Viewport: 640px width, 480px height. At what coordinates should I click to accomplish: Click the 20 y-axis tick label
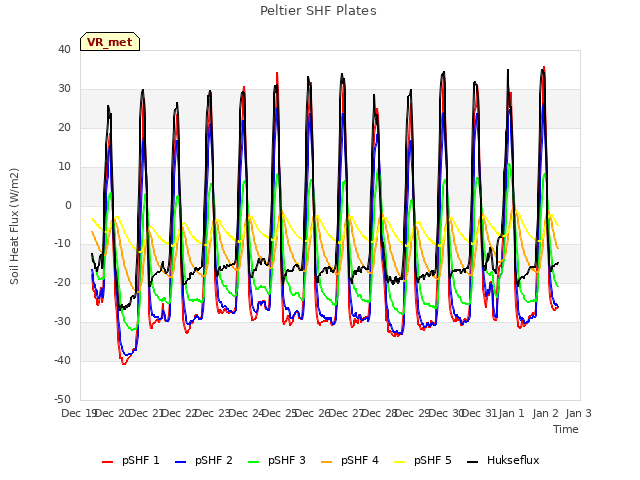64,127
